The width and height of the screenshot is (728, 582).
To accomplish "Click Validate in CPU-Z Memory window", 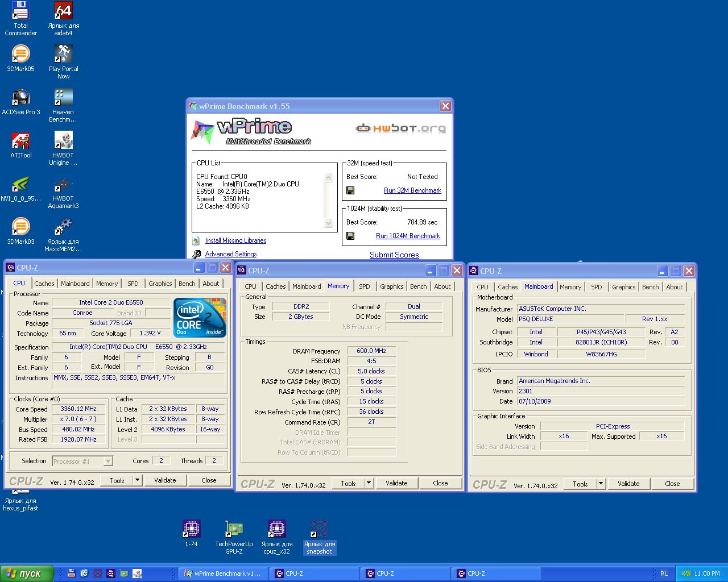I will pyautogui.click(x=396, y=483).
